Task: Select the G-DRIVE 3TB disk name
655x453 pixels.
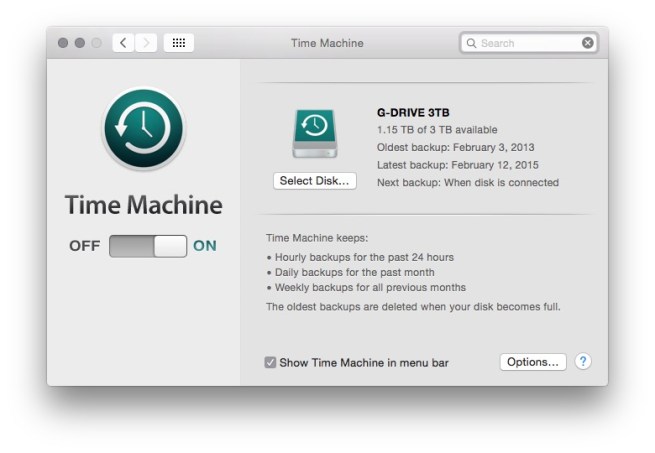Action: coord(413,112)
